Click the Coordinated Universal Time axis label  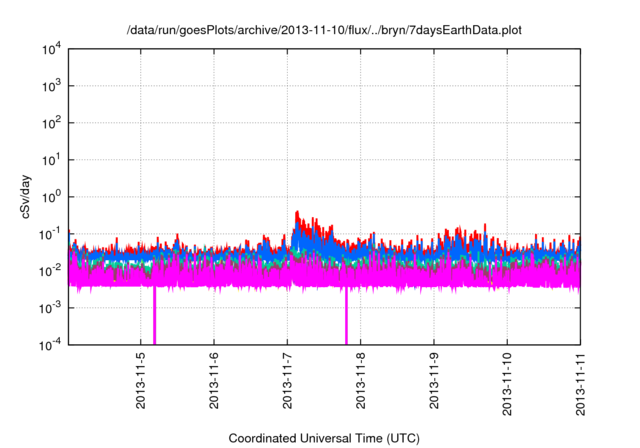324,438
